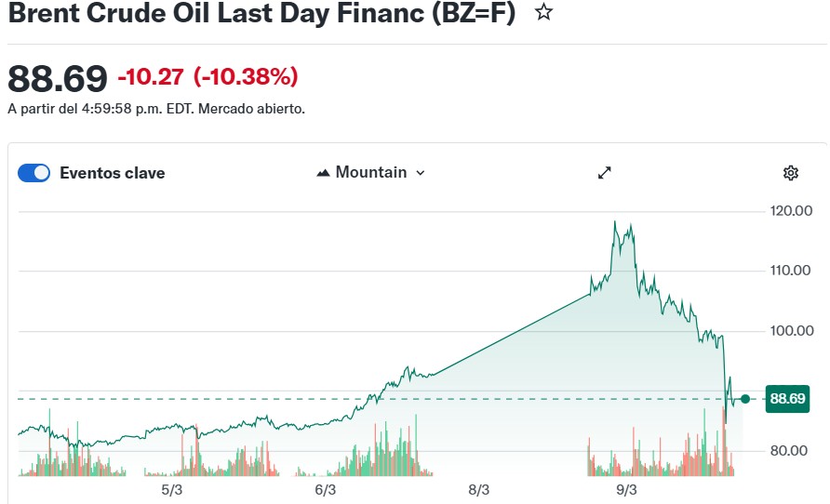Click the Brent Crude Oil title
The image size is (830, 504).
tap(261, 13)
